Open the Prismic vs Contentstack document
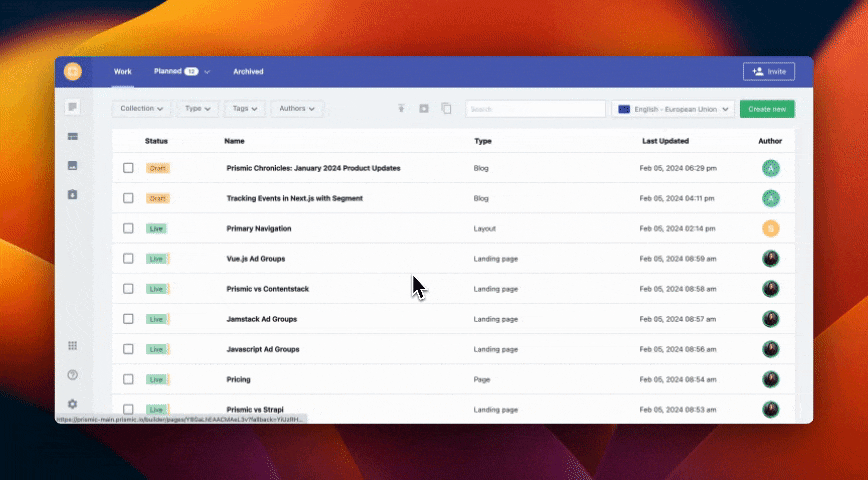The height and width of the screenshot is (480, 868). click(x=267, y=288)
